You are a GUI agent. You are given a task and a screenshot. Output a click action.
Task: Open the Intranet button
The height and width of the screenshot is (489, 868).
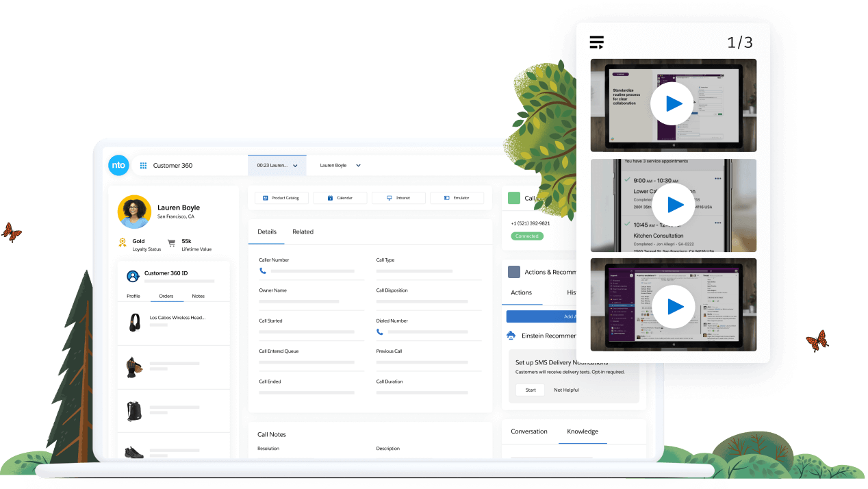click(398, 198)
